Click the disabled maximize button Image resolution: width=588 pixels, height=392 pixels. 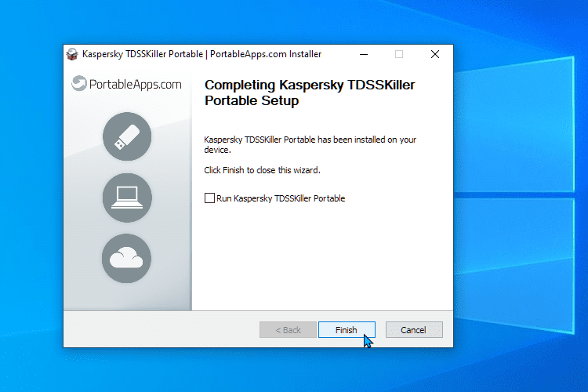click(x=399, y=54)
